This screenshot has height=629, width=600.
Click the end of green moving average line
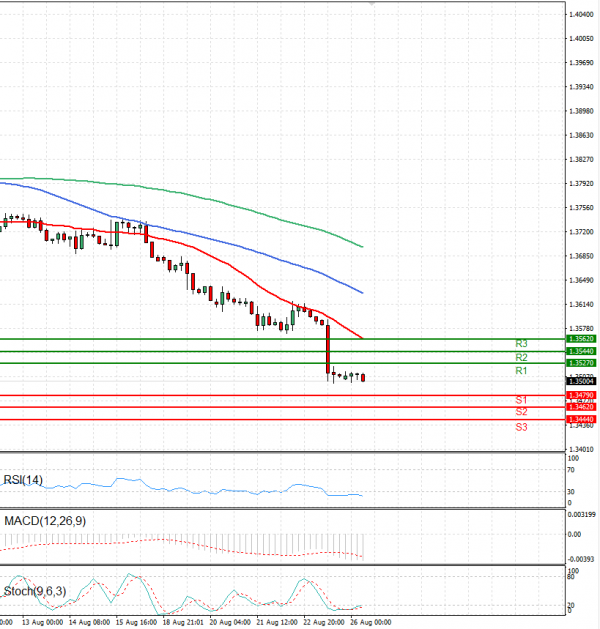[361, 246]
